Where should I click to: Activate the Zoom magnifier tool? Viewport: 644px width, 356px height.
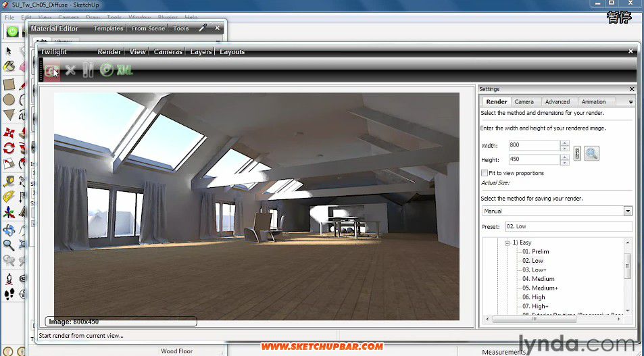coord(9,245)
